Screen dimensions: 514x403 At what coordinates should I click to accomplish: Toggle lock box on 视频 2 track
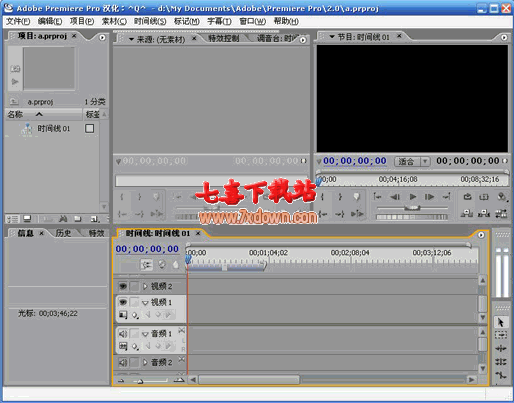pyautogui.click(x=134, y=286)
